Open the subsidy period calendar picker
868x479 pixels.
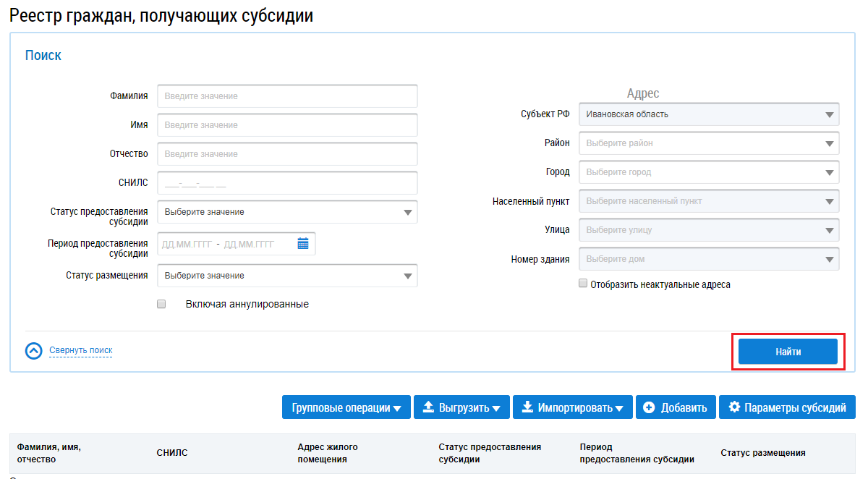click(x=303, y=244)
